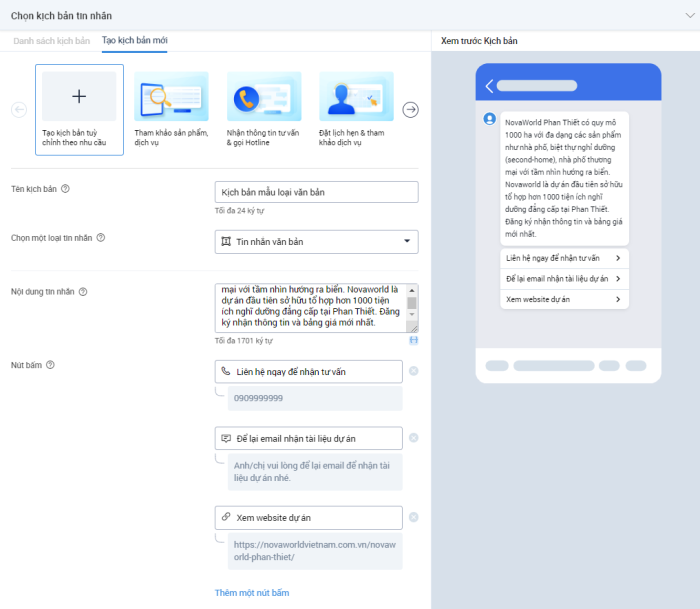Screen dimensions: 700x609
Task: Click the 0909999999 phone number field
Action: [315, 398]
